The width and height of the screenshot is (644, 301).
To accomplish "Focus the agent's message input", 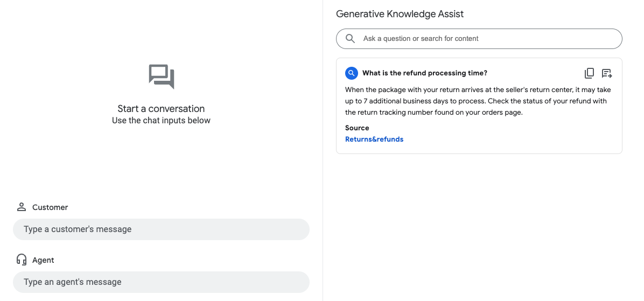I will tap(161, 282).
